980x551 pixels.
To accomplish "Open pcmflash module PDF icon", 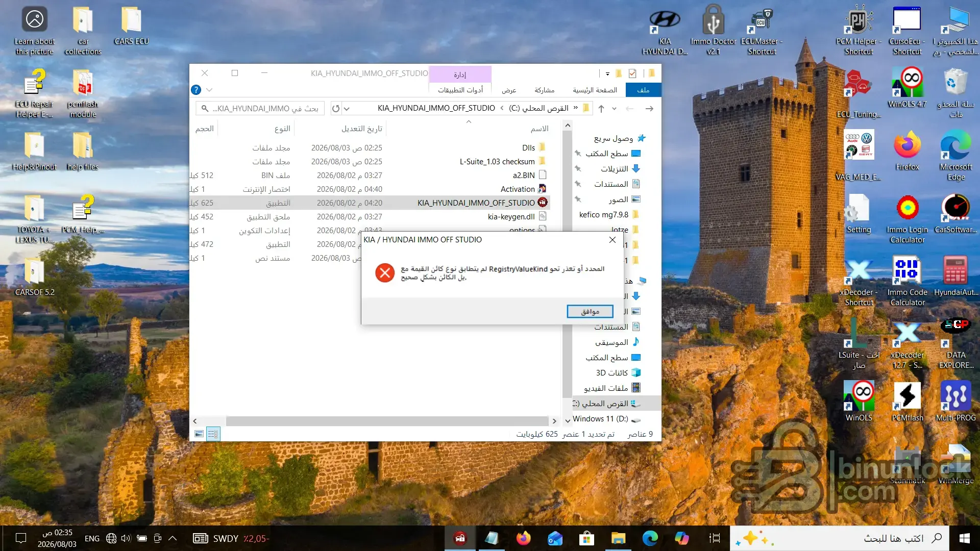I will (x=83, y=94).
